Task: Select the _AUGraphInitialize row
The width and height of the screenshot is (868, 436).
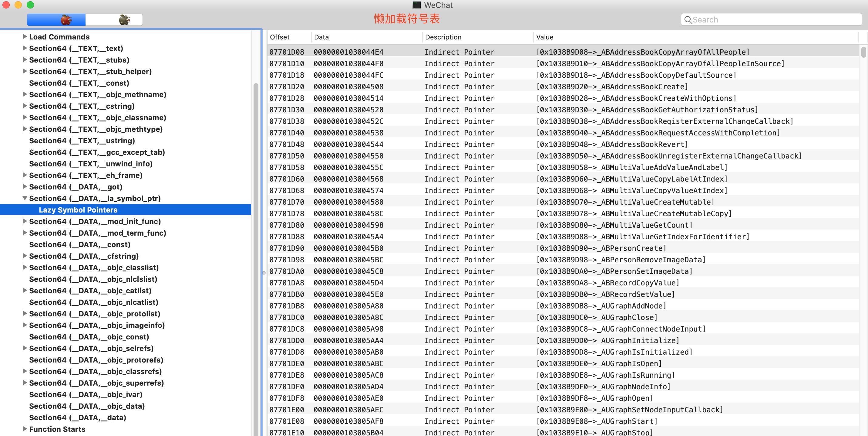Action: click(564, 340)
